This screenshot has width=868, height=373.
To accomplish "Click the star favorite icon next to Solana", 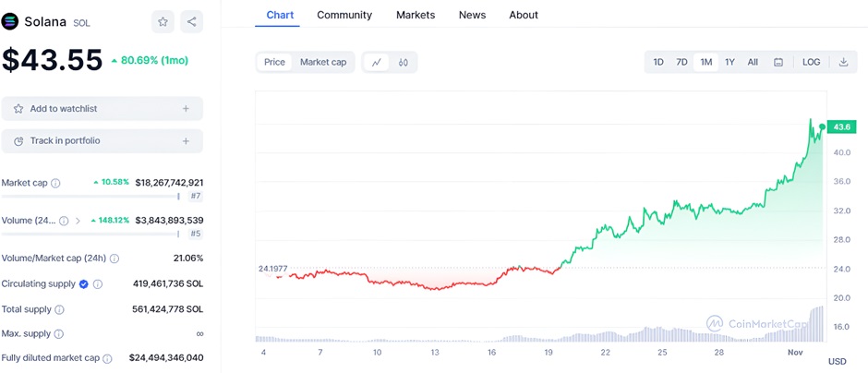I will [163, 21].
